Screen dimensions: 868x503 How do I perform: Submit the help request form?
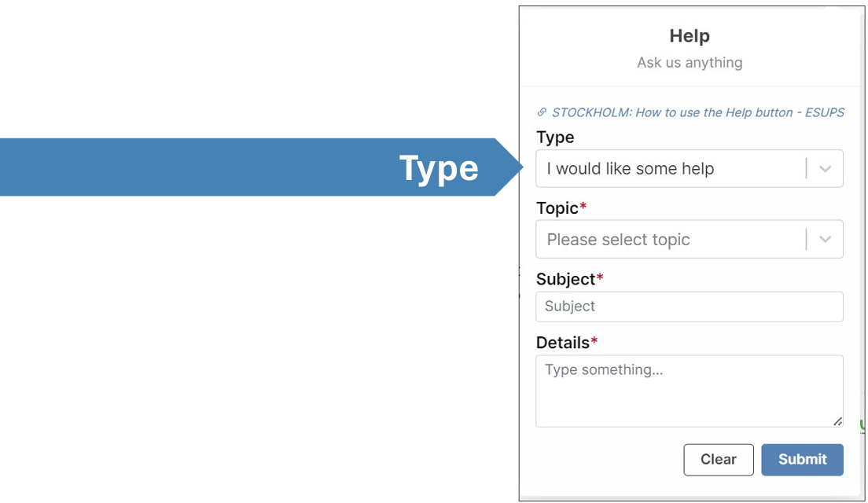coord(802,459)
